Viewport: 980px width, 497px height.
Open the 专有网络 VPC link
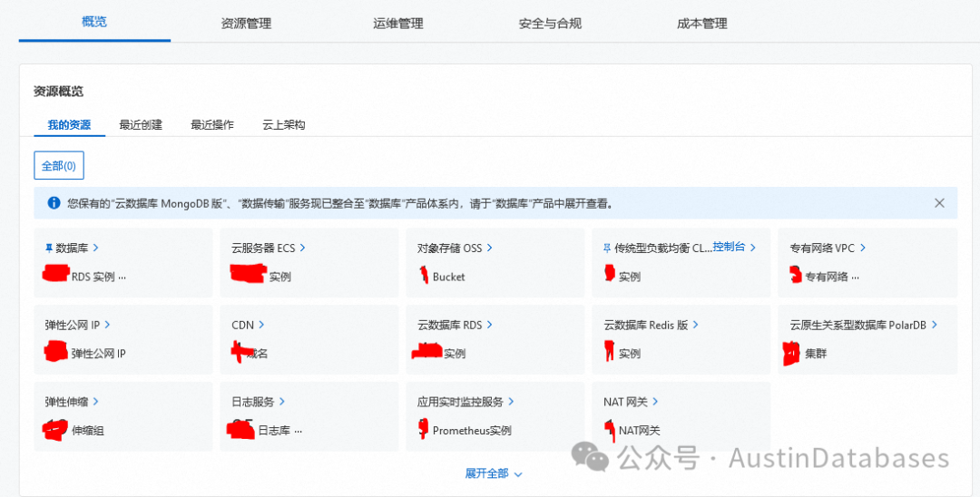pyautogui.click(x=822, y=248)
